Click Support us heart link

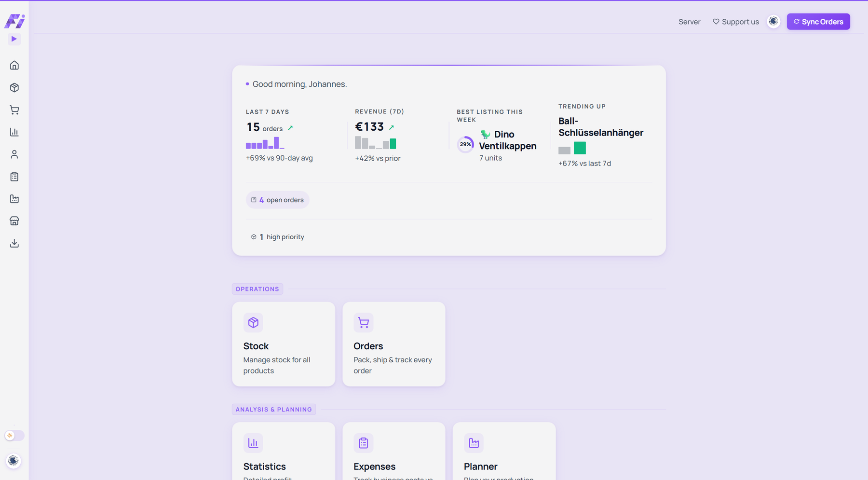[736, 22]
